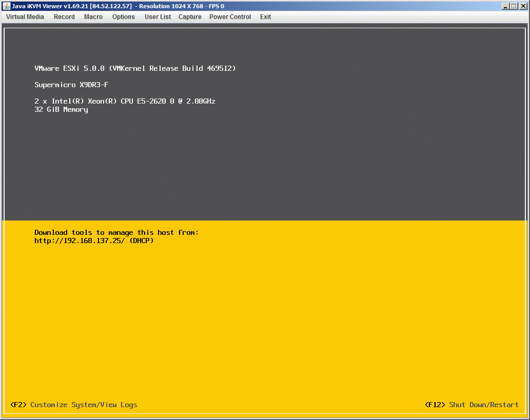This screenshot has height=420, width=530.
Task: Open the Options menu
Action: pos(123,17)
